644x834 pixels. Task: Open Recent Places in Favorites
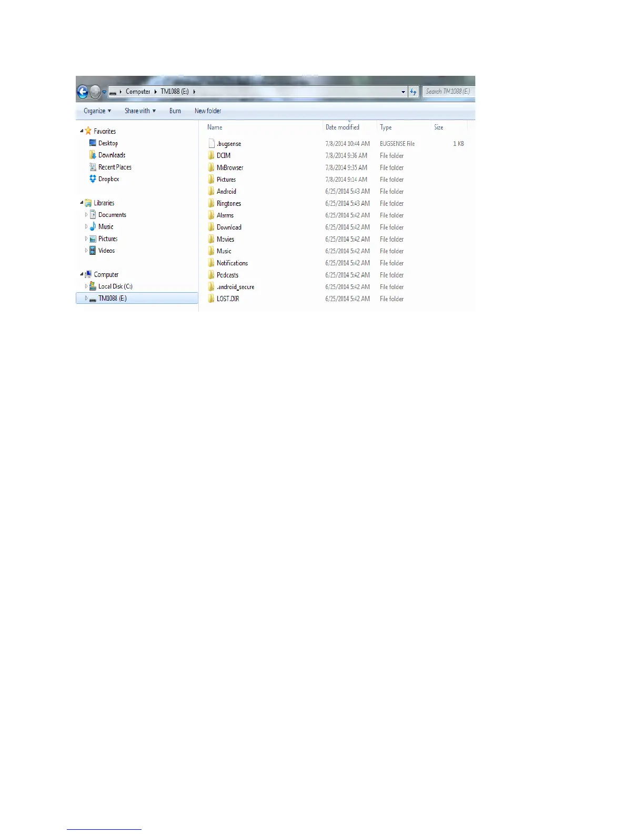(x=115, y=167)
